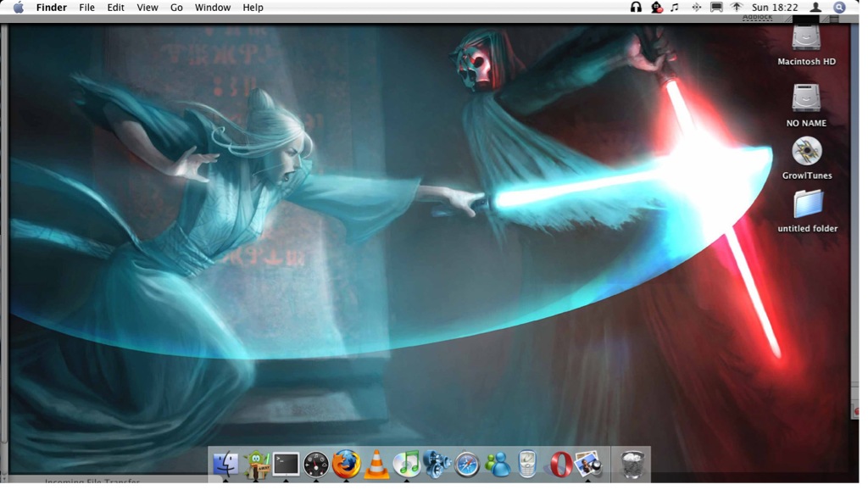Screen dimensions: 868x490
Task: Open the mobile phone app in Dock
Action: pos(527,464)
